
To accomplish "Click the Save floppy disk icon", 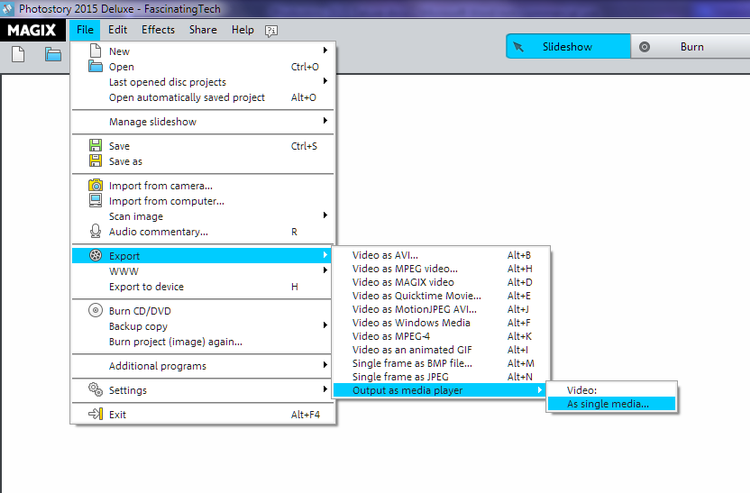I will pyautogui.click(x=96, y=145).
